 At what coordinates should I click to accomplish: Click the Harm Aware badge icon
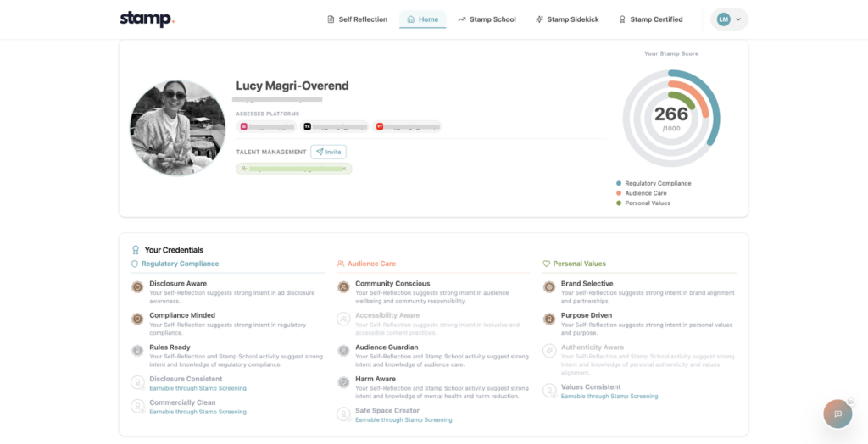coord(343,382)
